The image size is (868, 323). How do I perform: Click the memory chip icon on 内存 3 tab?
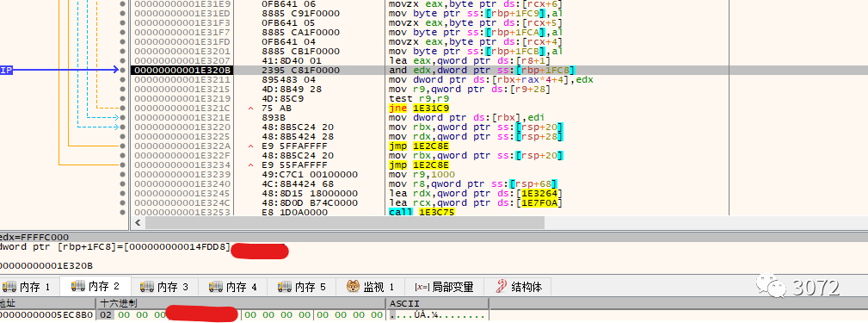click(147, 287)
